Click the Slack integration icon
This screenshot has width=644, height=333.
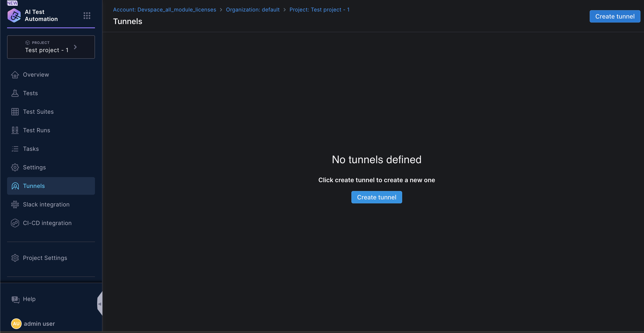[15, 204]
